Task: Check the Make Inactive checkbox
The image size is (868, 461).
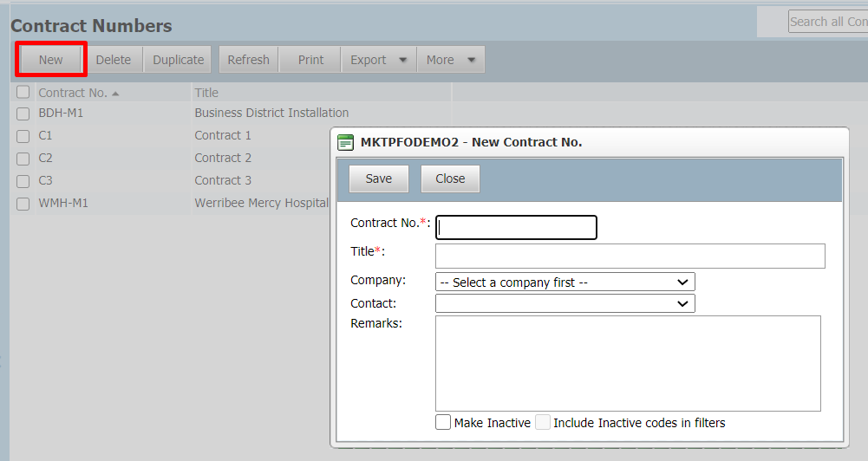Action: (x=443, y=422)
